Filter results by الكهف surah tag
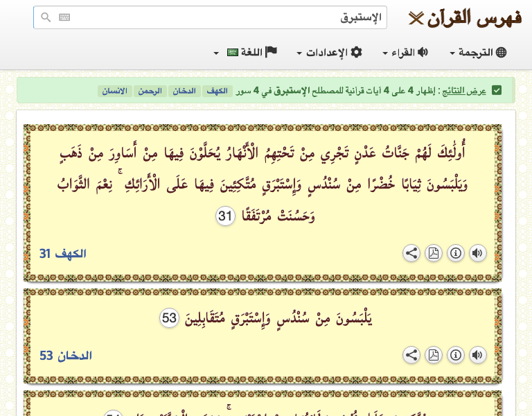 (219, 91)
